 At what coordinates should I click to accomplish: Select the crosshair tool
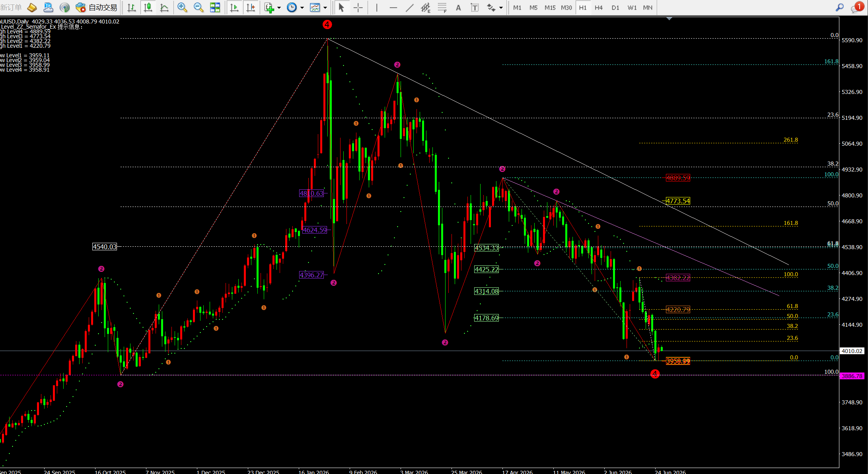(x=358, y=7)
